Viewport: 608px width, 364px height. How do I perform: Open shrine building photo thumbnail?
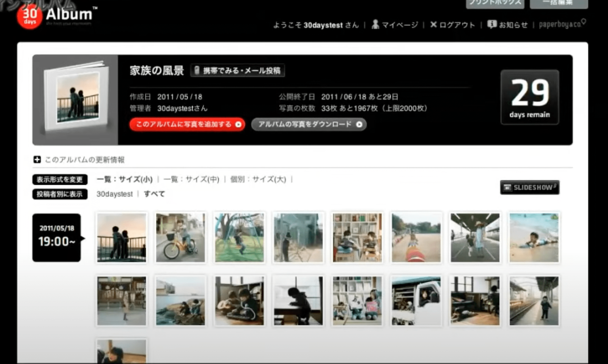tap(122, 301)
